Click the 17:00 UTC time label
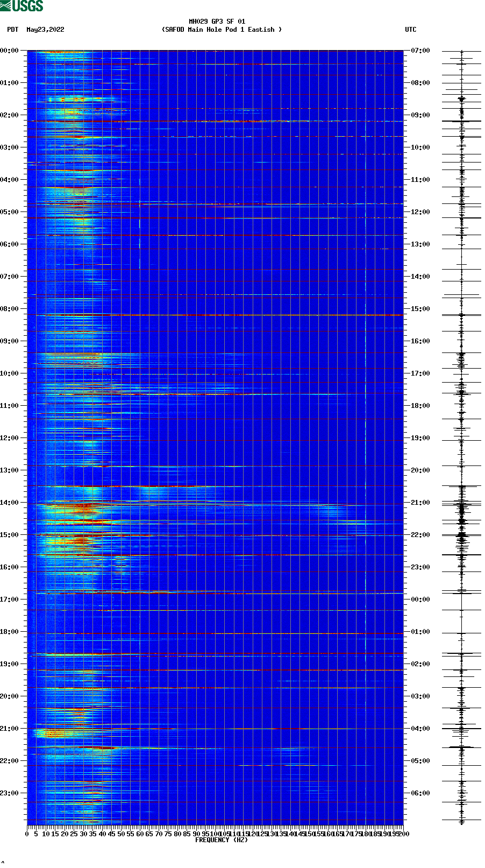485x868 pixels. tap(420, 373)
